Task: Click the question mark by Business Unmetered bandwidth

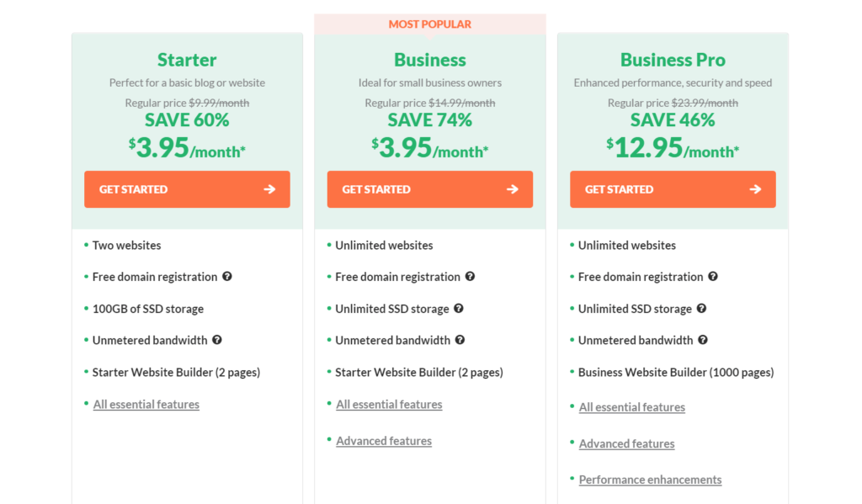Action: (x=460, y=340)
